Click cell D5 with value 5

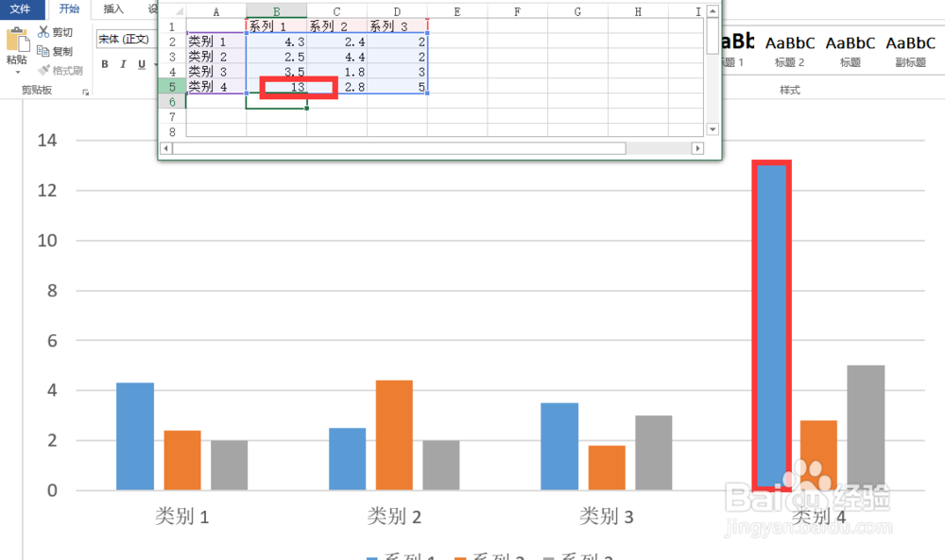397,86
